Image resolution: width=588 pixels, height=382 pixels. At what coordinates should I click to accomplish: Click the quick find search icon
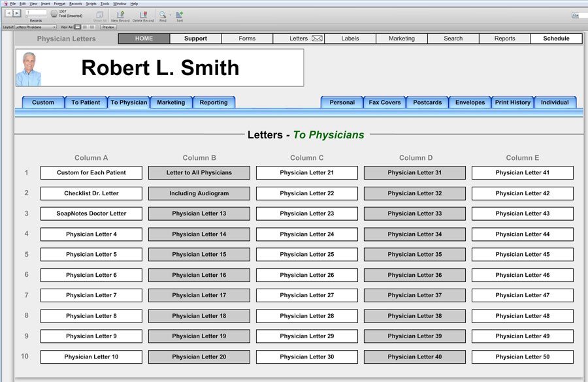[x=575, y=16]
